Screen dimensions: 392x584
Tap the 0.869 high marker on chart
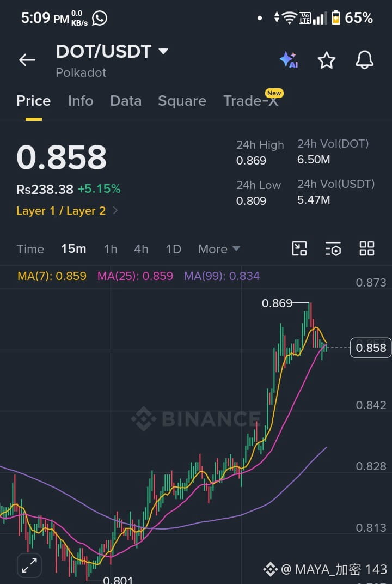point(277,303)
